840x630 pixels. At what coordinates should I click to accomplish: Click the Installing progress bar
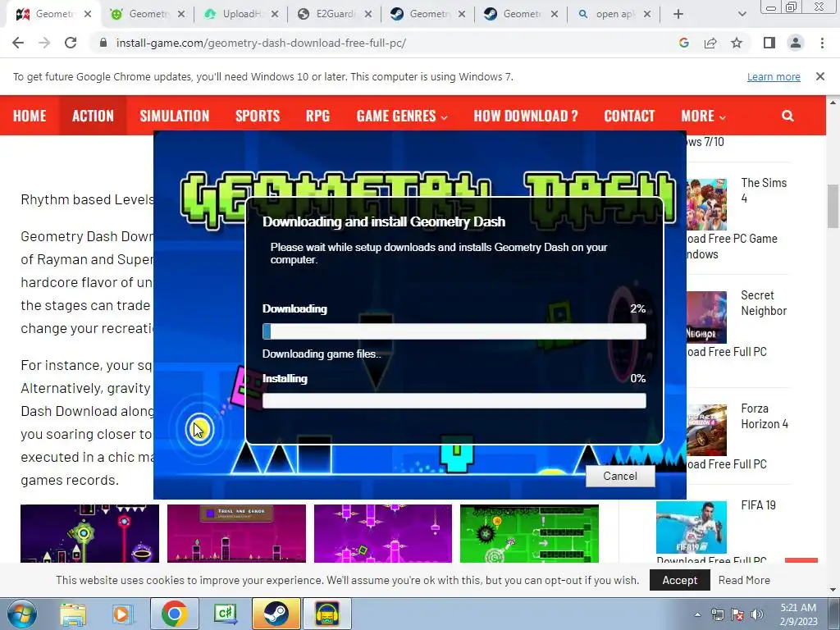click(454, 400)
